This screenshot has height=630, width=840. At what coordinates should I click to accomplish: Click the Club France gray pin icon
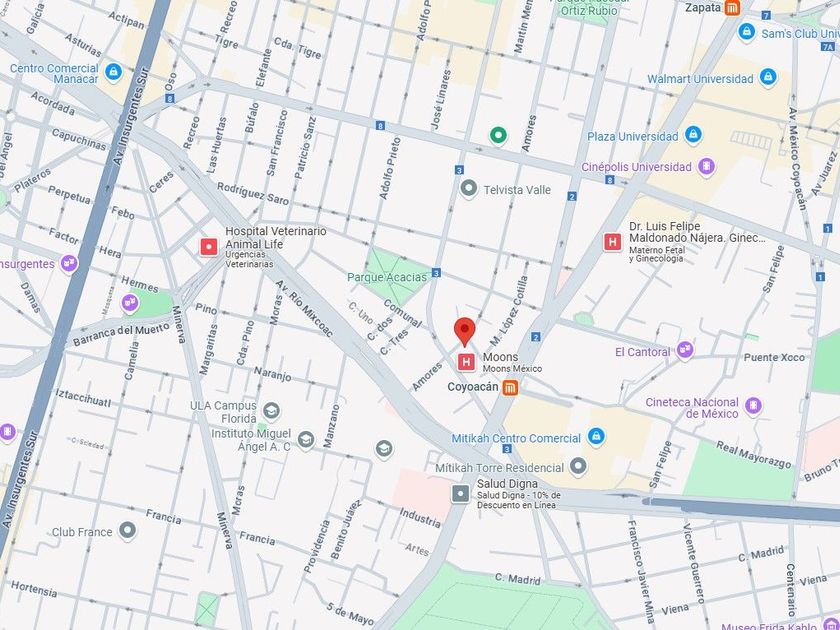128,530
